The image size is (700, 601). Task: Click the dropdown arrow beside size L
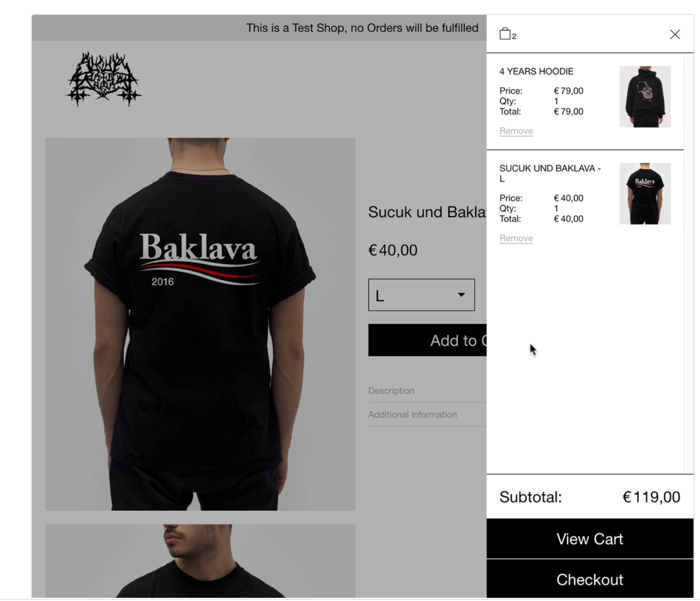(x=461, y=295)
